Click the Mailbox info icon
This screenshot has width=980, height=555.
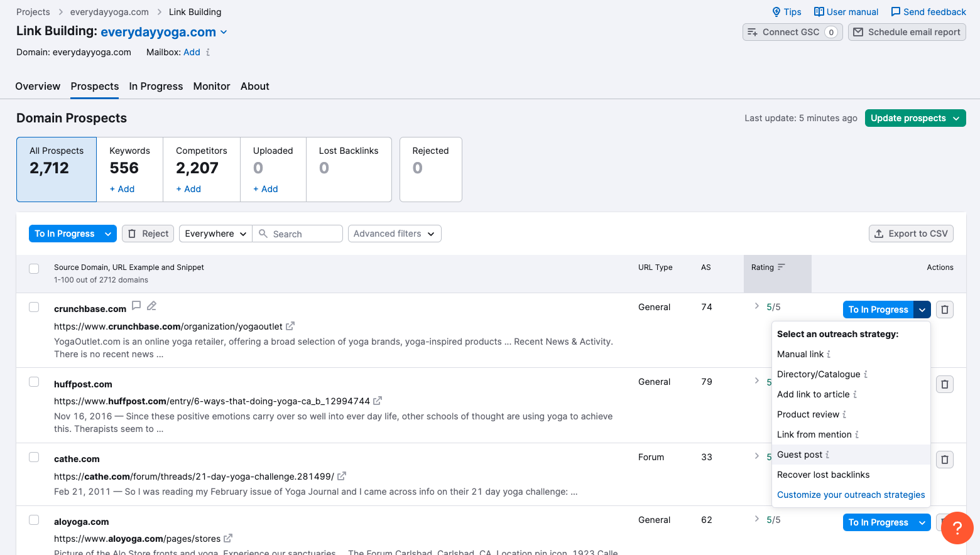(208, 53)
